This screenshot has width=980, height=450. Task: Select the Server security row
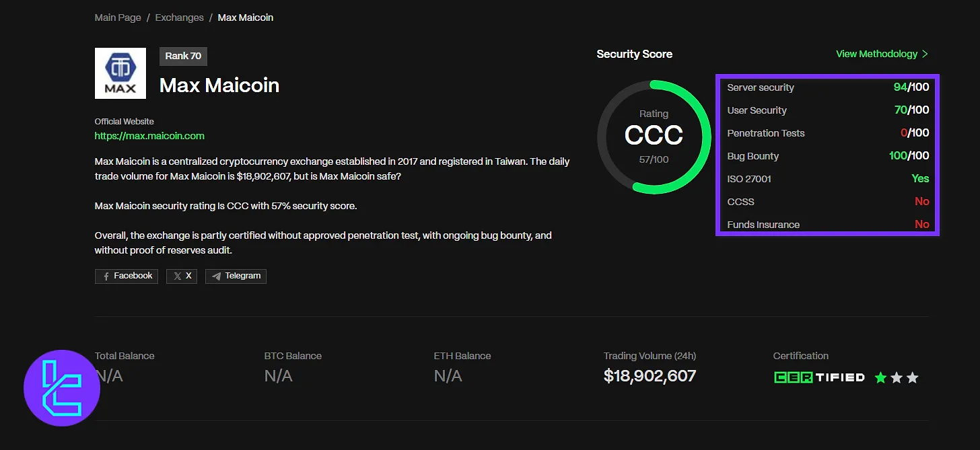[828, 87]
